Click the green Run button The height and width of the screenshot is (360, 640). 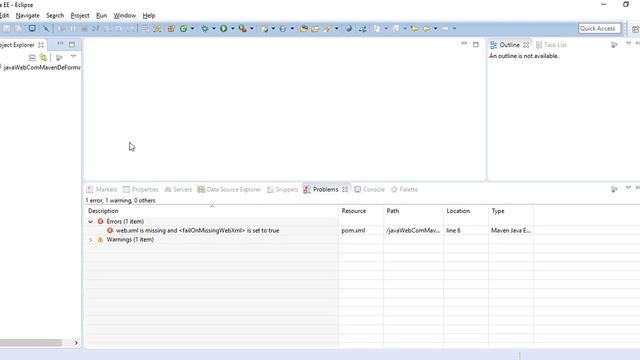tap(223, 29)
